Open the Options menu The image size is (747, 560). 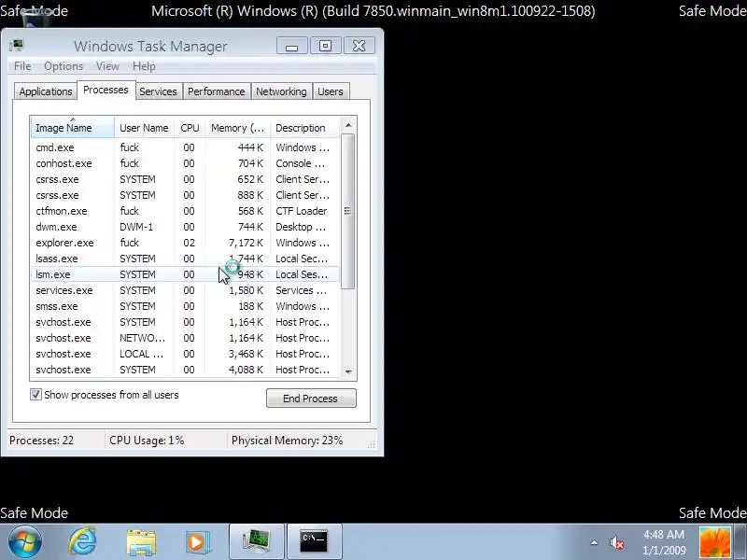pos(63,66)
